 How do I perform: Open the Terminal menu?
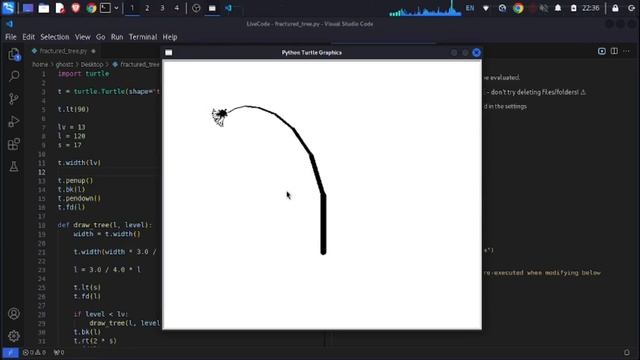click(143, 37)
